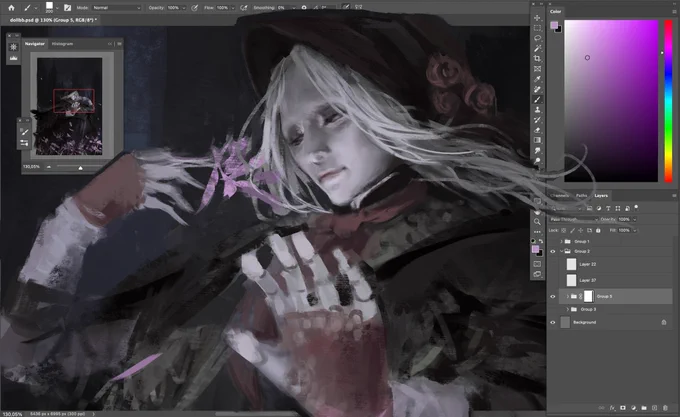Click the new adjustment layer icon
This screenshot has height=417, width=680.
633,408
